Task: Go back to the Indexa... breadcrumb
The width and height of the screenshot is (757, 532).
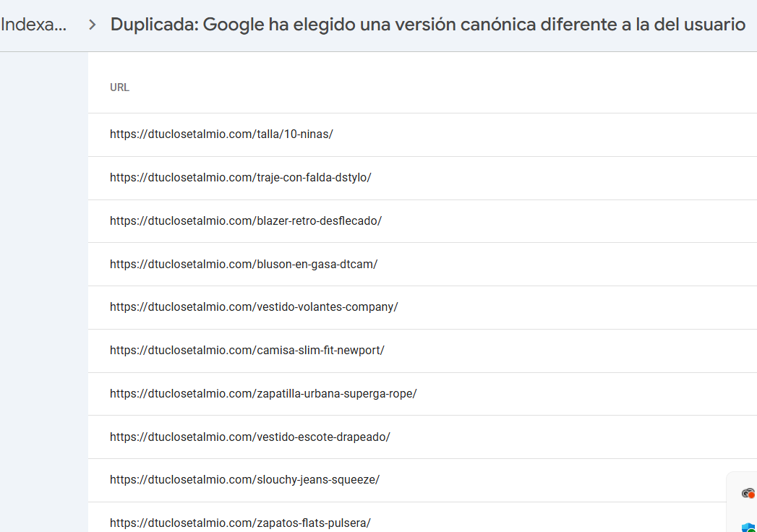Action: (x=34, y=25)
